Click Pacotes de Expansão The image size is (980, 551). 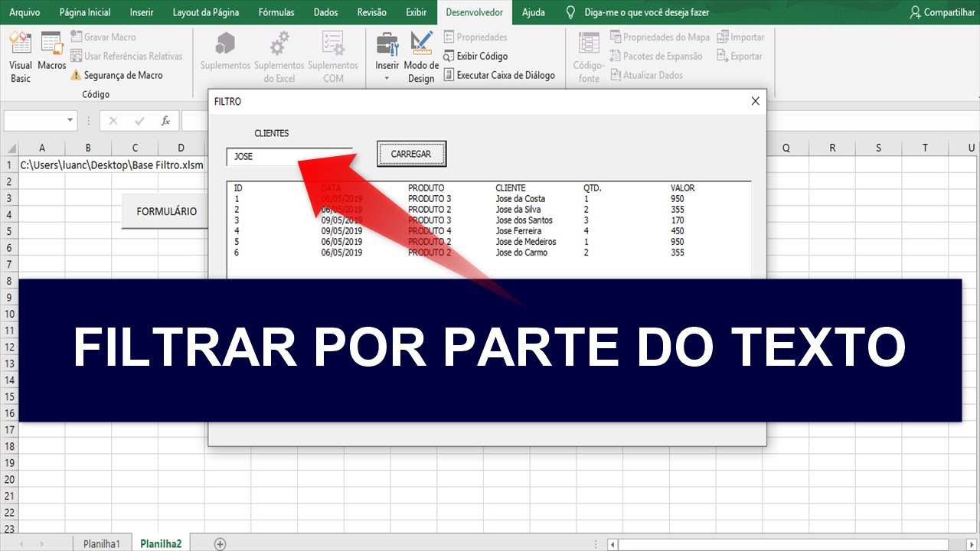[x=656, y=56]
